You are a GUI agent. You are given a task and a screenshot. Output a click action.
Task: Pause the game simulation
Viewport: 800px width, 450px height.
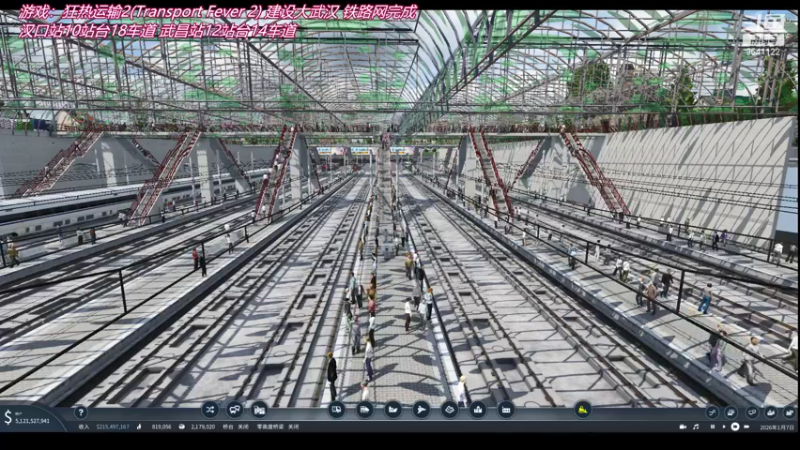pyautogui.click(x=712, y=427)
